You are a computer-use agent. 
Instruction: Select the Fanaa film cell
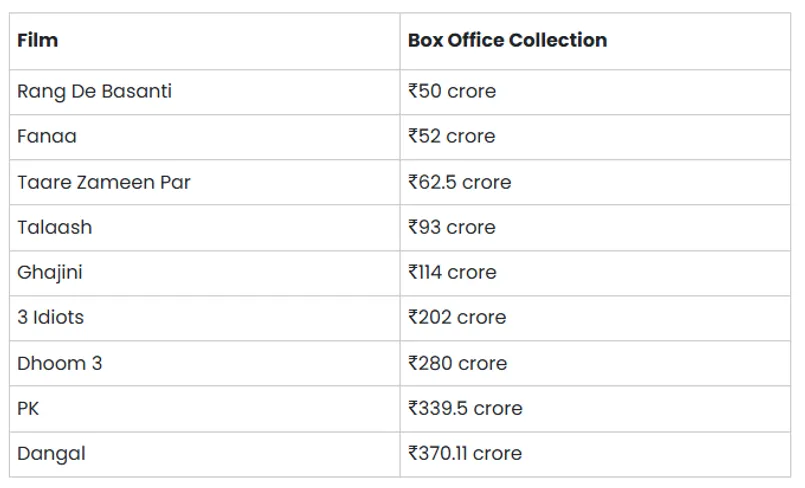(47, 137)
